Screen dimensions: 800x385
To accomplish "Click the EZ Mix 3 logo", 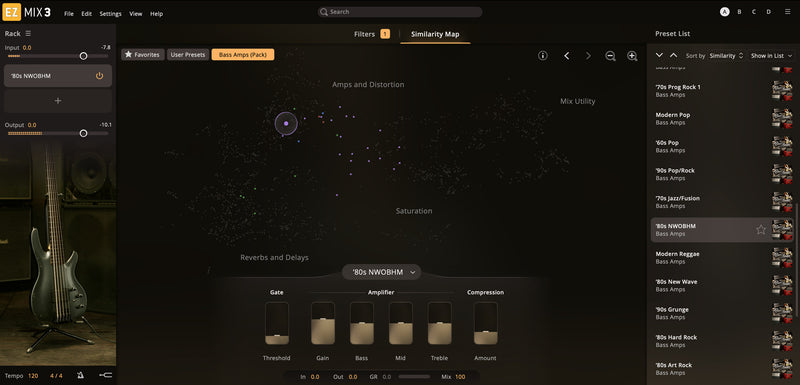I will click(x=27, y=12).
